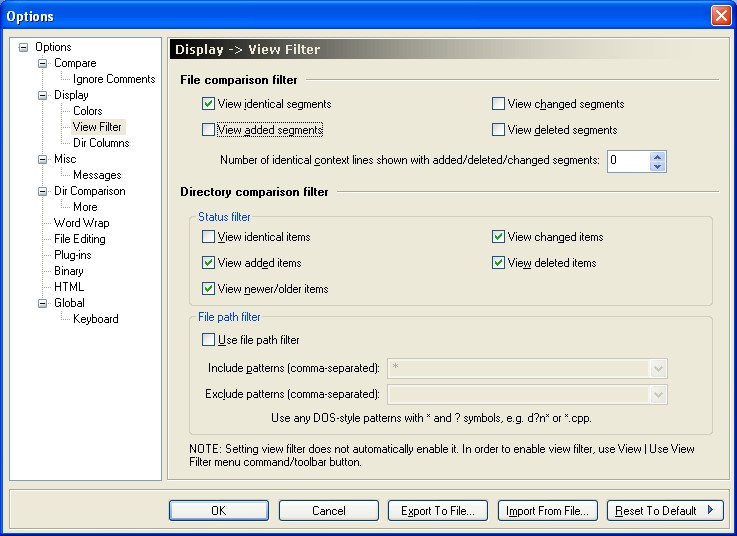Increase context lines with up arrow

pos(657,156)
